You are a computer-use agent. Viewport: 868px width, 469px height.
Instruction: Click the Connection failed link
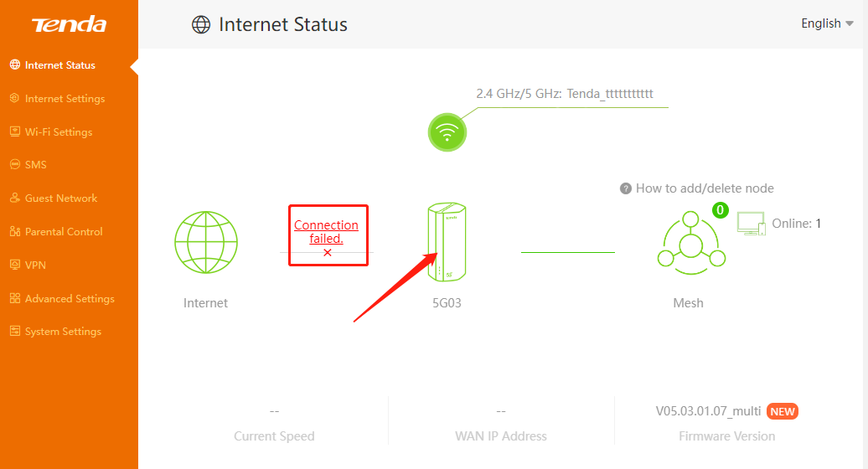pyautogui.click(x=326, y=231)
